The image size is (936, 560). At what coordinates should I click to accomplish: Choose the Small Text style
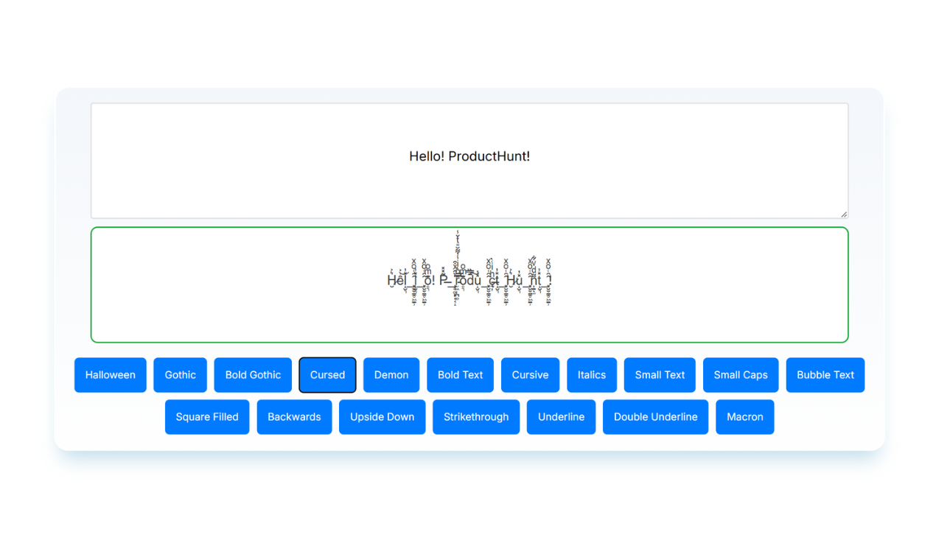point(660,375)
